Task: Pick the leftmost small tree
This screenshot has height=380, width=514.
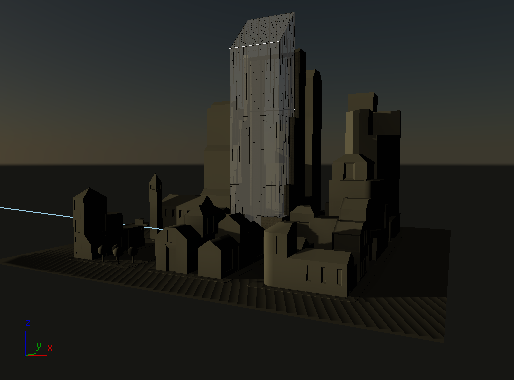Action: pos(102,253)
